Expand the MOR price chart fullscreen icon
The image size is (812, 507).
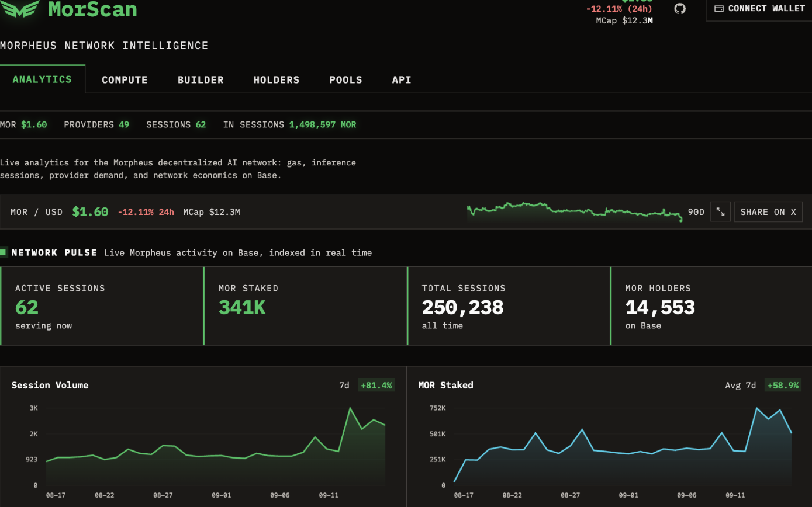click(x=720, y=212)
